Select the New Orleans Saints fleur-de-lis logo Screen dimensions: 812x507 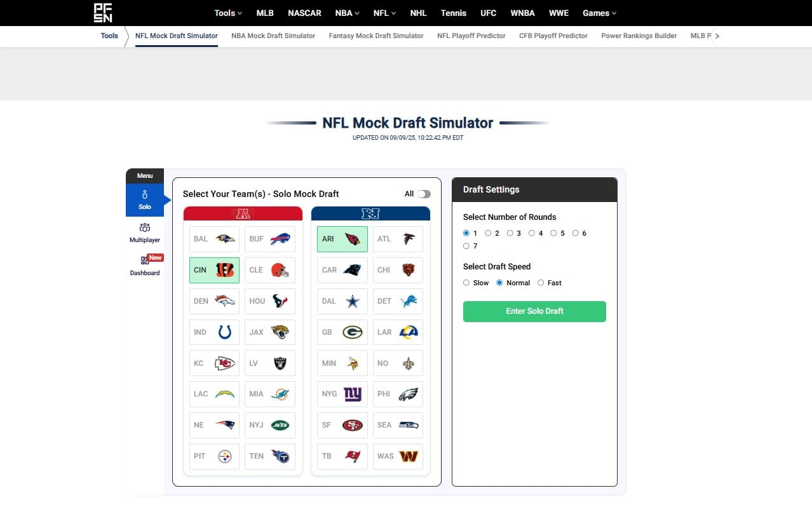pos(409,363)
